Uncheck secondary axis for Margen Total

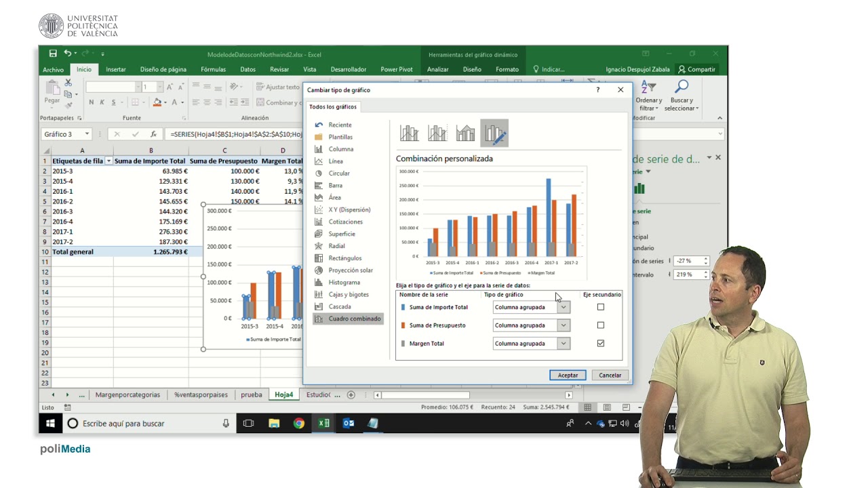pyautogui.click(x=600, y=344)
